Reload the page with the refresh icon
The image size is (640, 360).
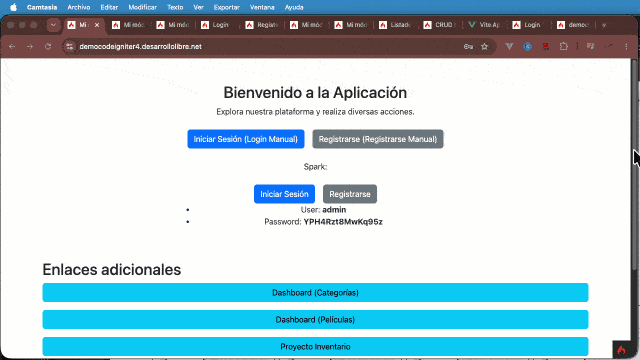48,47
